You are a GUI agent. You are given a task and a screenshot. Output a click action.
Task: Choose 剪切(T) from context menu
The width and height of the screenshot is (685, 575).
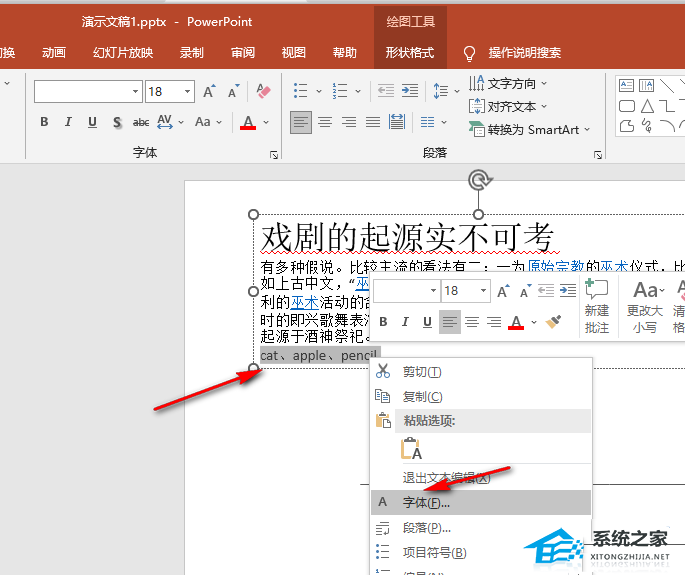click(x=481, y=372)
